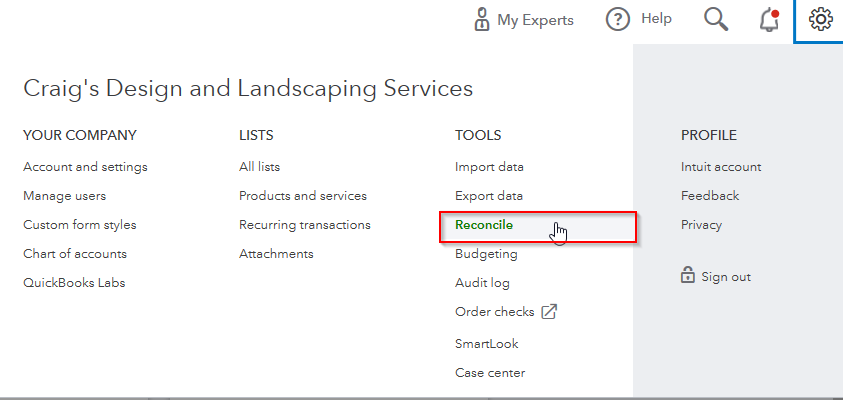Select Reconcile under Tools
Screen dimensions: 843x400
[x=538, y=227]
